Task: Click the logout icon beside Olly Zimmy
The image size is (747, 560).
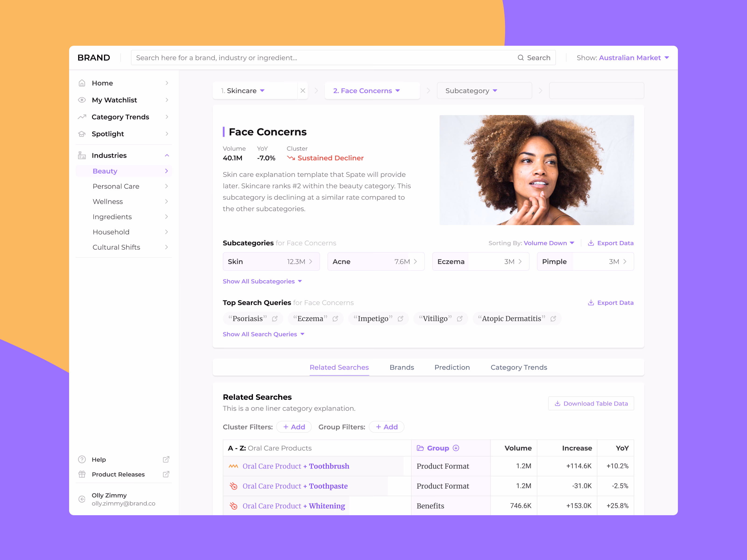Action: [82, 499]
